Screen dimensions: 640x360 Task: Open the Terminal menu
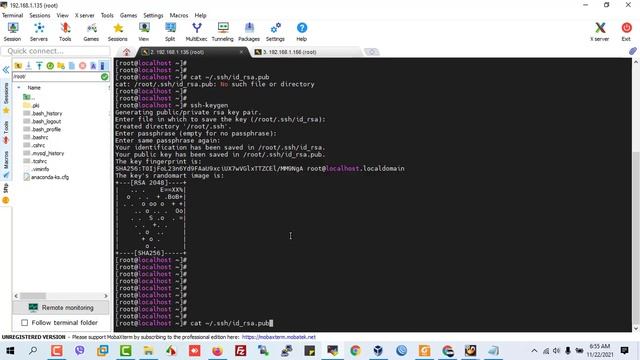pyautogui.click(x=12, y=15)
